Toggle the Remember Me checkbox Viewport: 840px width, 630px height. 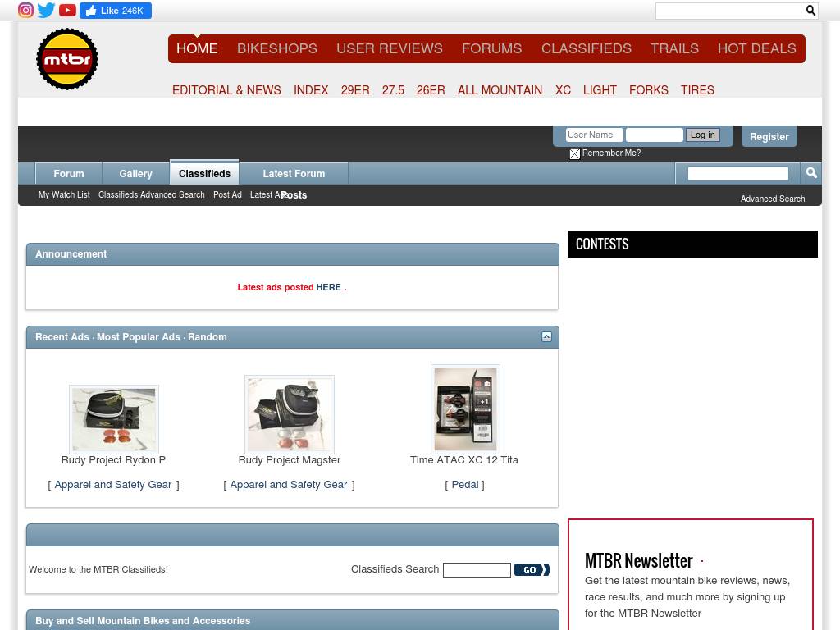click(x=575, y=154)
